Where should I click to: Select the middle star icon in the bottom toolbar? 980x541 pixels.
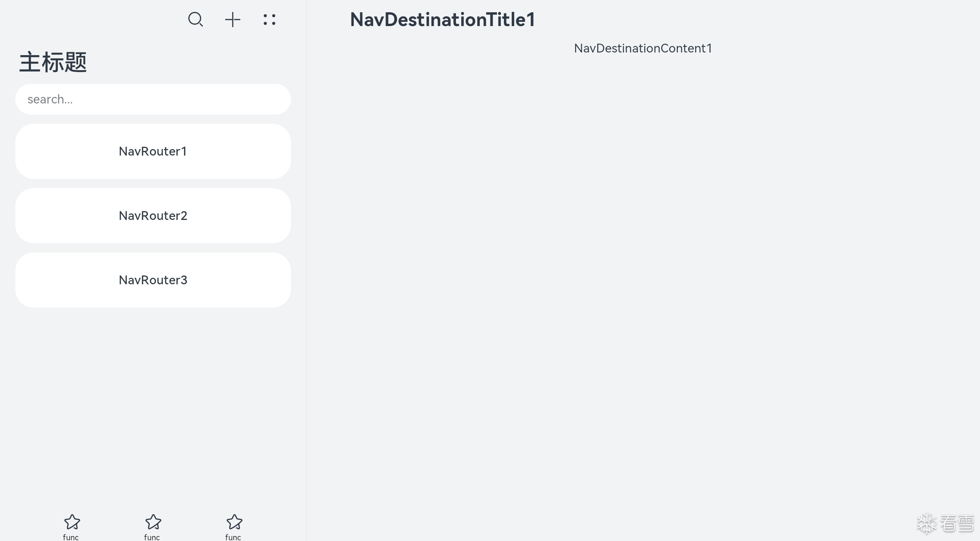click(x=153, y=522)
